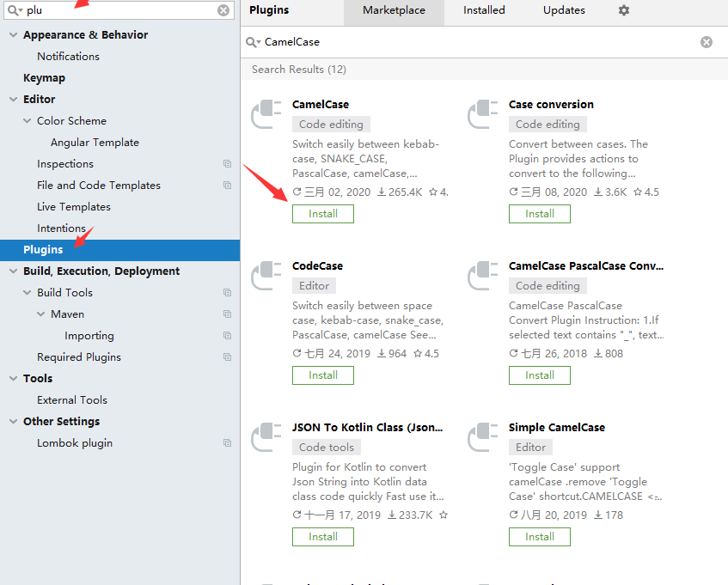728x585 pixels.
Task: Open search history of plugin search
Action: (x=253, y=42)
